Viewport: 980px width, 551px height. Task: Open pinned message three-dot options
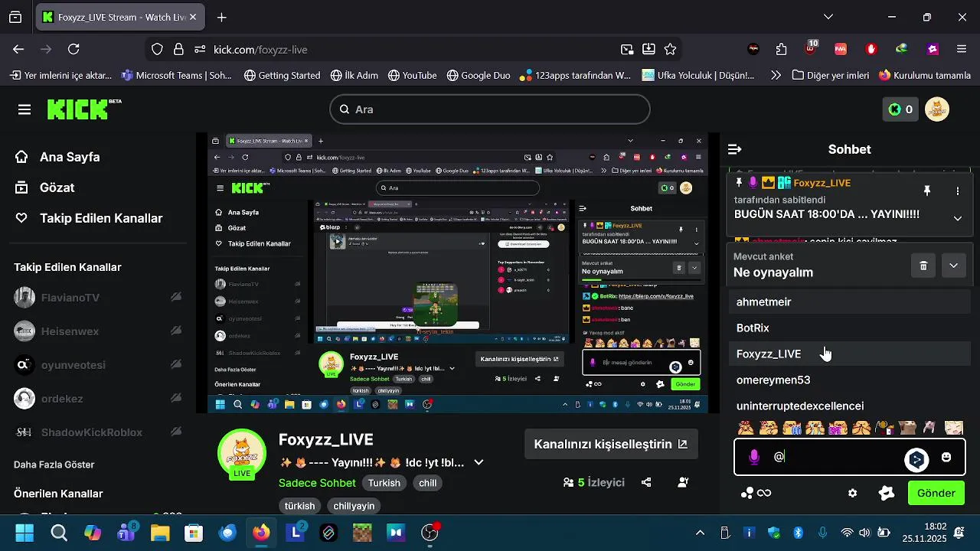tap(957, 191)
